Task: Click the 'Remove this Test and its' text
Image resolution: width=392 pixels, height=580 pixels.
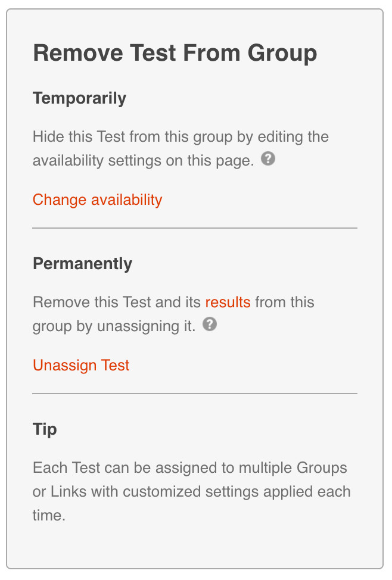Action: pos(118,302)
